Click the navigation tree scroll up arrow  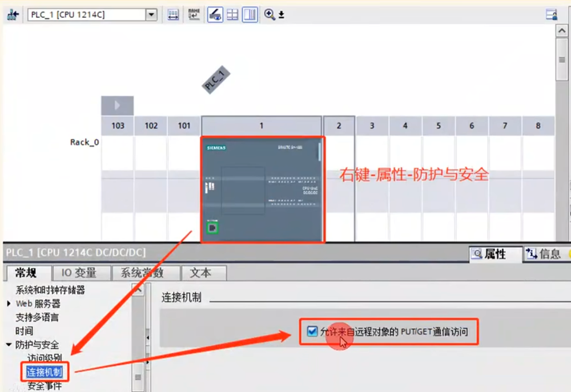click(138, 290)
